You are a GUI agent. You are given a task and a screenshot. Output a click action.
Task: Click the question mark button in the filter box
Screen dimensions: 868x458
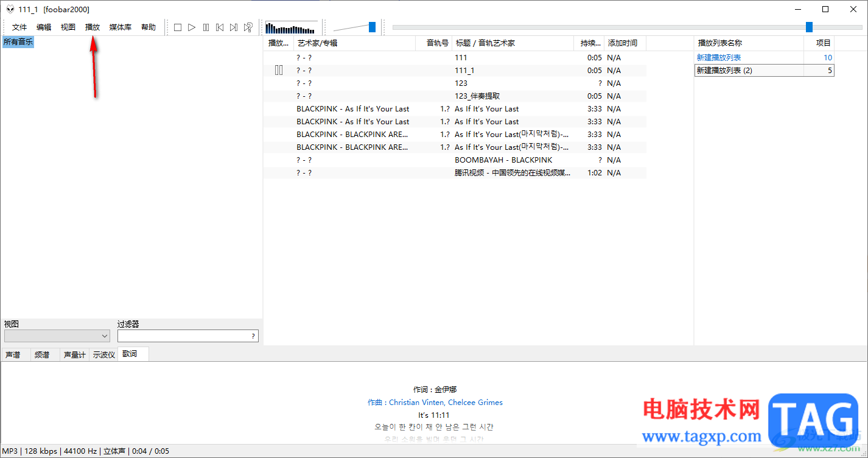pos(253,336)
